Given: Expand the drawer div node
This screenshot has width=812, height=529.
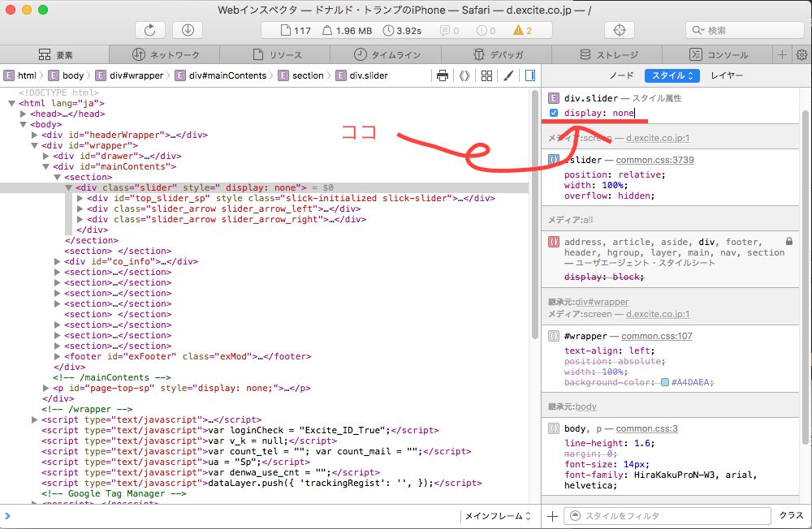Looking at the screenshot, I should tap(45, 156).
